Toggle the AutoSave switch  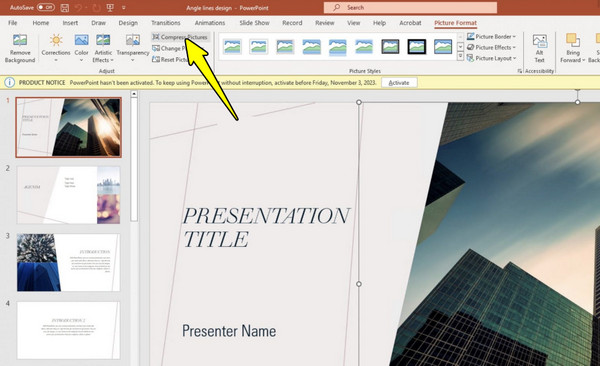(46, 7)
